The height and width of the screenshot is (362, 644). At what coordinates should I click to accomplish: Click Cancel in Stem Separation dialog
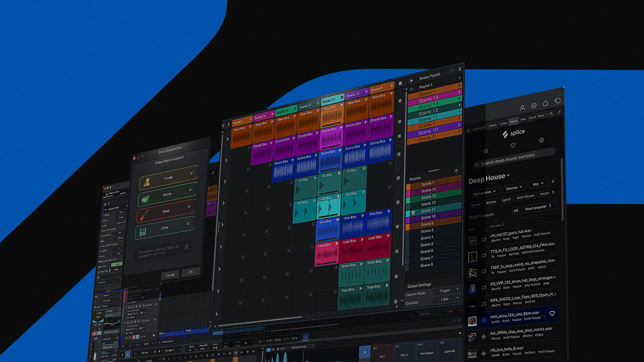(x=170, y=275)
